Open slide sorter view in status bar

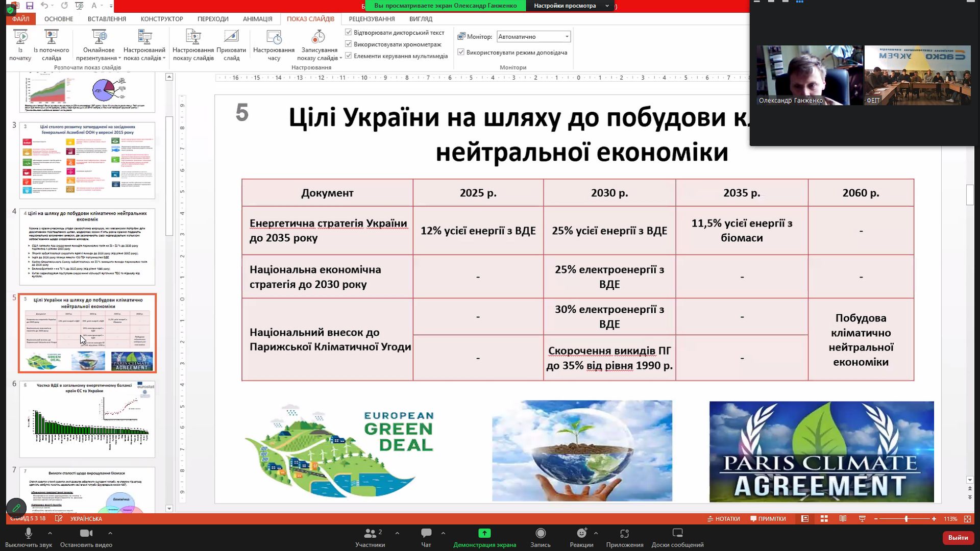click(824, 519)
